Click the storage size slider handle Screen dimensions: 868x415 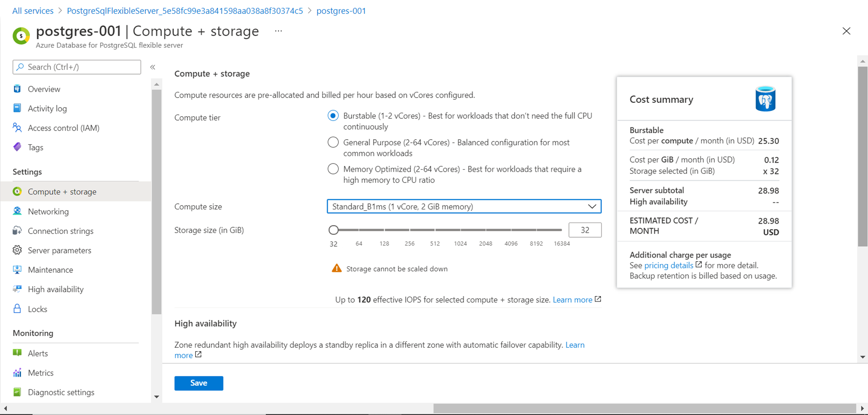pyautogui.click(x=333, y=230)
